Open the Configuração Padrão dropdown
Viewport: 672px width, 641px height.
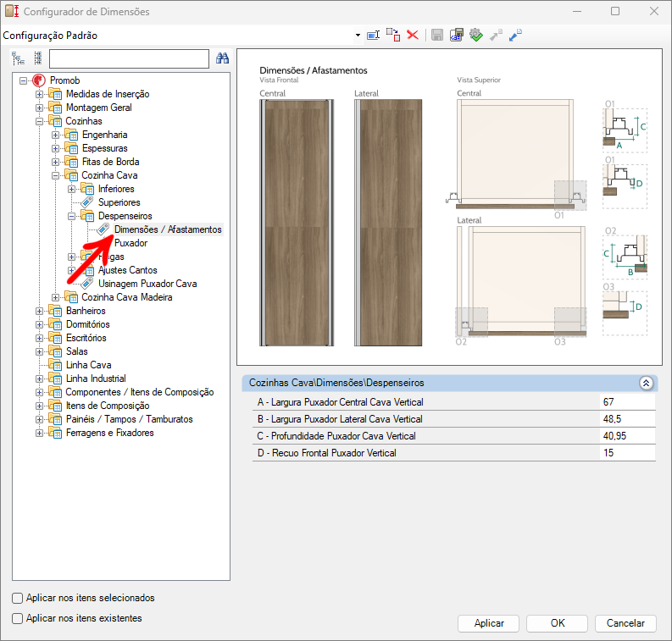click(357, 36)
